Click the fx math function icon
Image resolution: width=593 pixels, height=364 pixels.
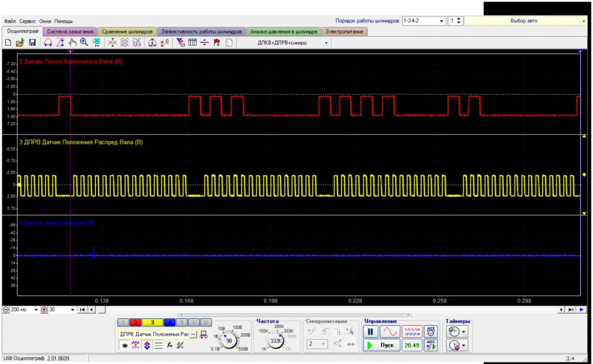click(x=169, y=345)
